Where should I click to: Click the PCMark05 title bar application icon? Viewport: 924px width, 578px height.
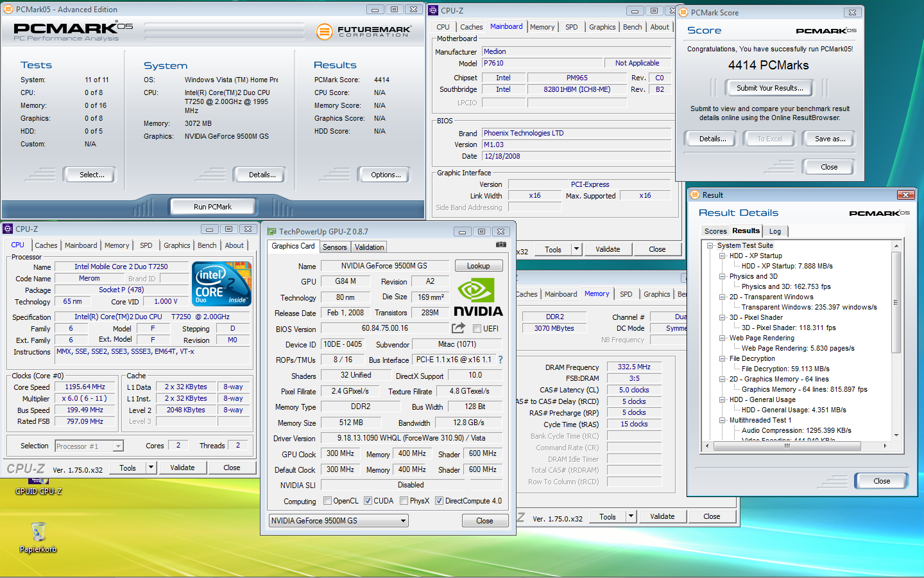pos(9,10)
